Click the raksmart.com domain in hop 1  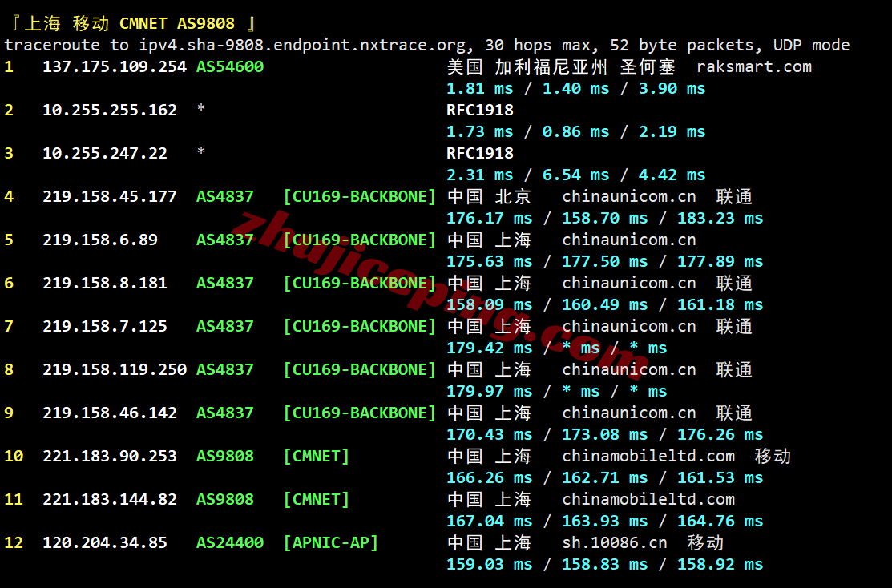coord(754,67)
